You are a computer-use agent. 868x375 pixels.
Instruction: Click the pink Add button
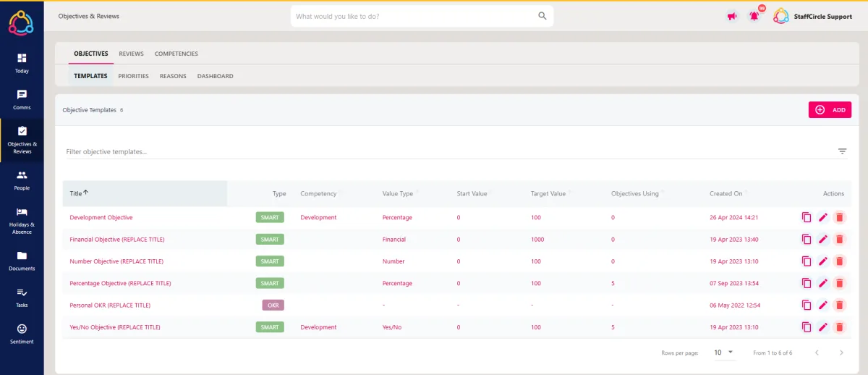coord(830,110)
